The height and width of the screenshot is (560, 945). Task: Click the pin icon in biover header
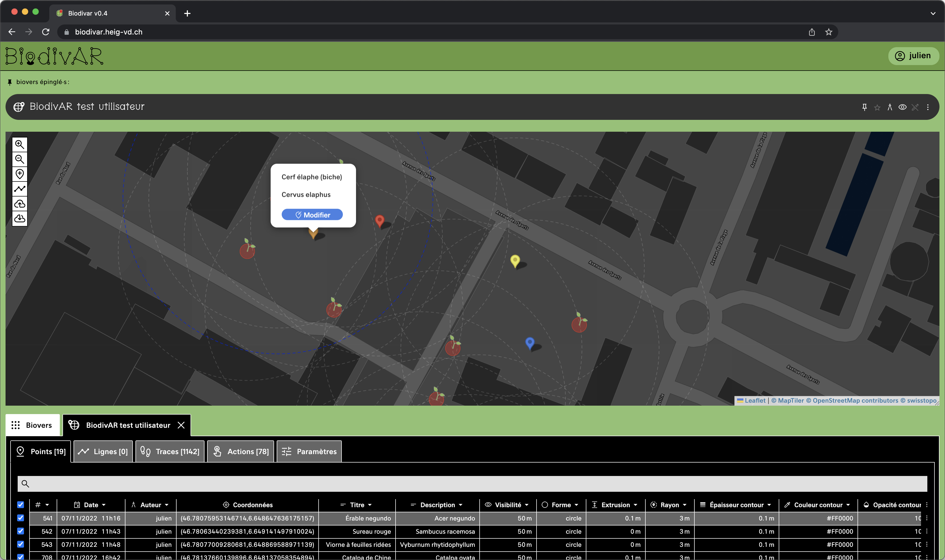(864, 107)
